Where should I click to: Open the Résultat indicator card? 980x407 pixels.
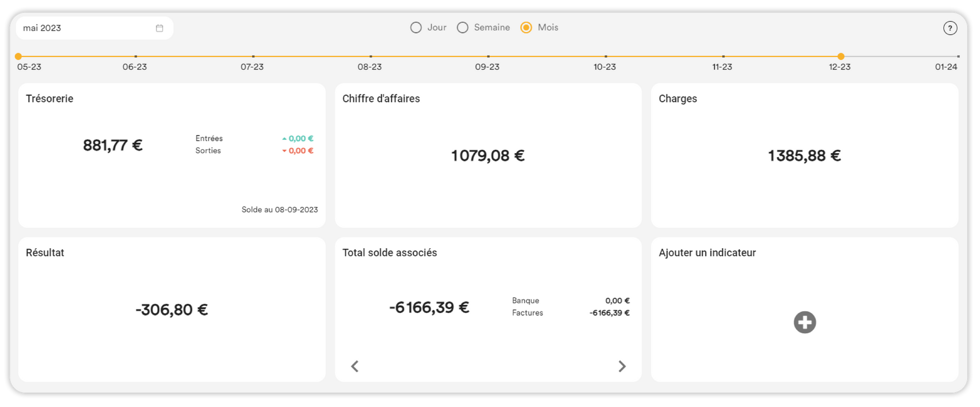click(x=171, y=309)
